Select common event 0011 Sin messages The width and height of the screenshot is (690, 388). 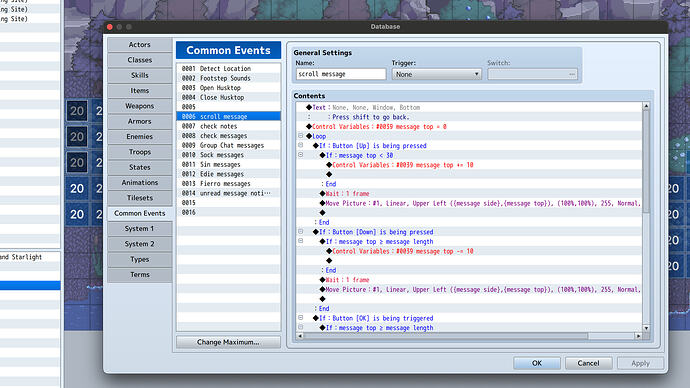pyautogui.click(x=228, y=165)
